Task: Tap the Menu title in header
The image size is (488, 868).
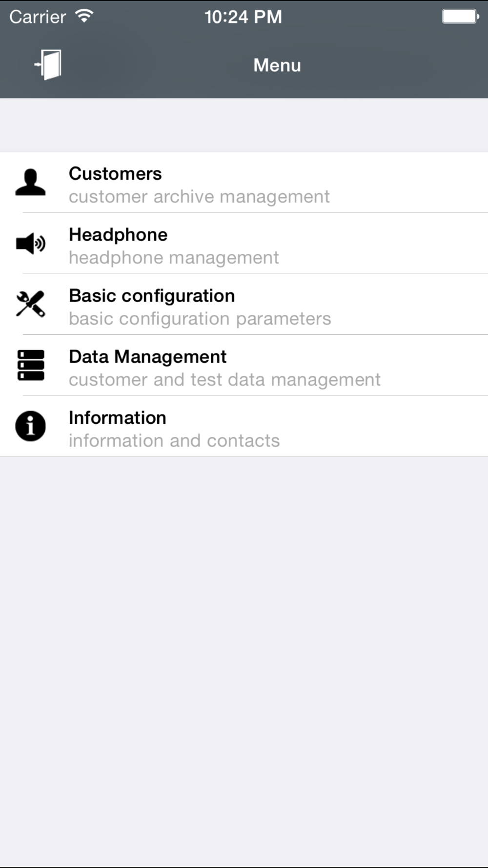Action: [277, 65]
